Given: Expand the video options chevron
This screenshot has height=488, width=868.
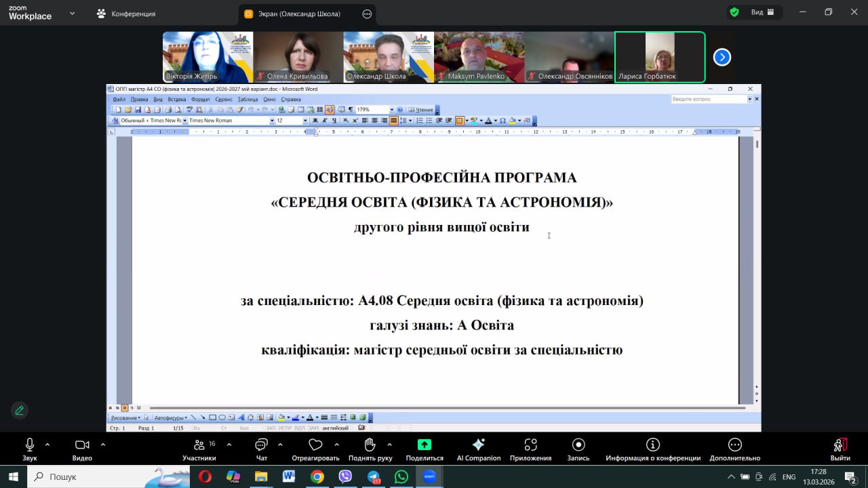Looking at the screenshot, I should pyautogui.click(x=103, y=445).
